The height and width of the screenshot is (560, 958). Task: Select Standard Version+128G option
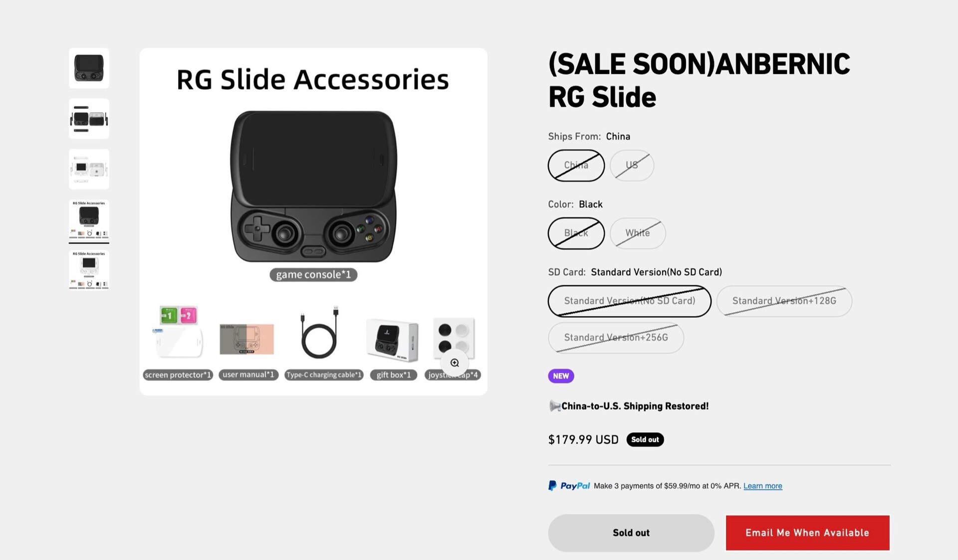(x=784, y=301)
